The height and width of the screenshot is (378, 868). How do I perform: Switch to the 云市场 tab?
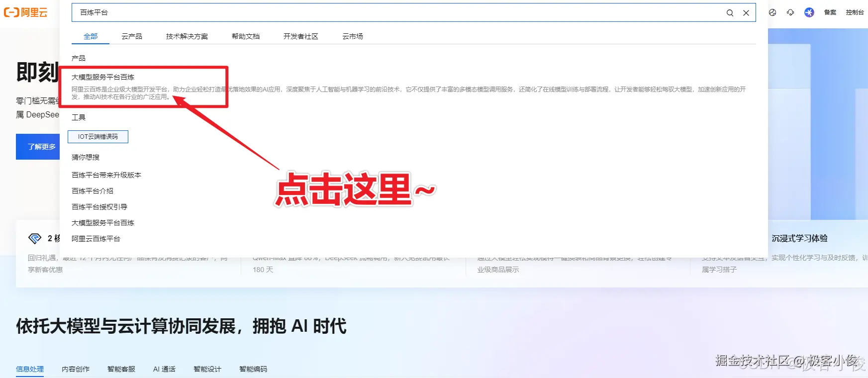(353, 36)
